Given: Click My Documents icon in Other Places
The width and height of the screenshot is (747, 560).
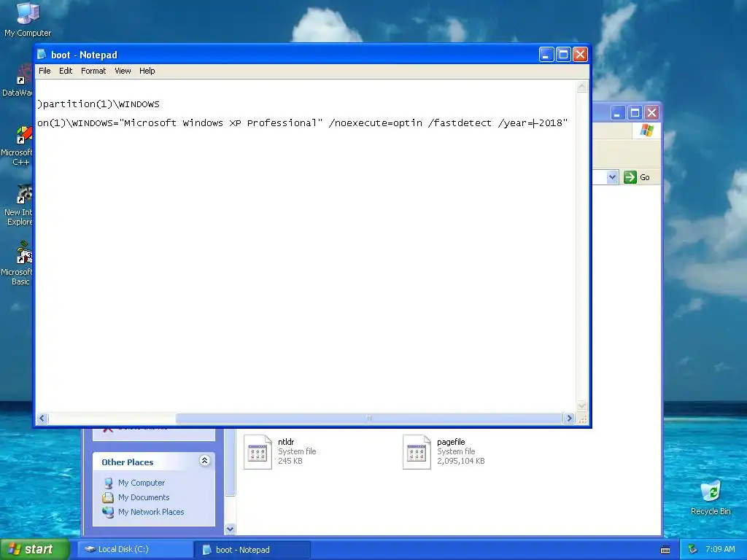Looking at the screenshot, I should (x=108, y=497).
